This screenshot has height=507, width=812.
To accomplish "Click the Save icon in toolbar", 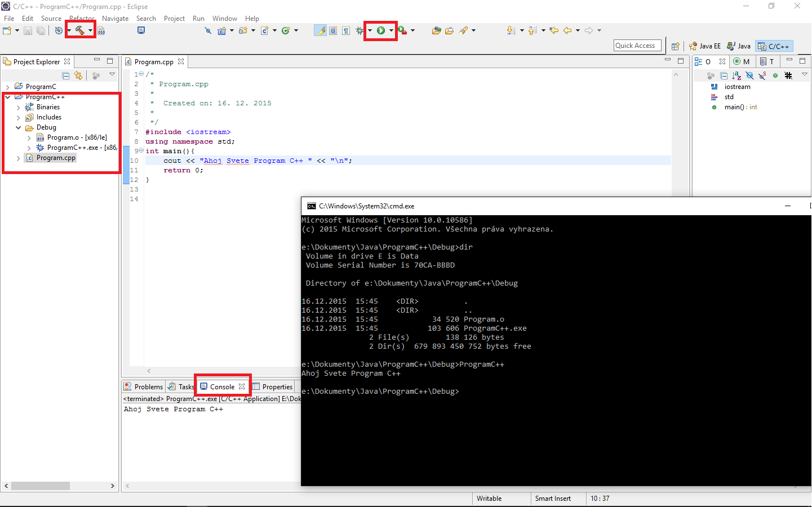I will coord(28,30).
